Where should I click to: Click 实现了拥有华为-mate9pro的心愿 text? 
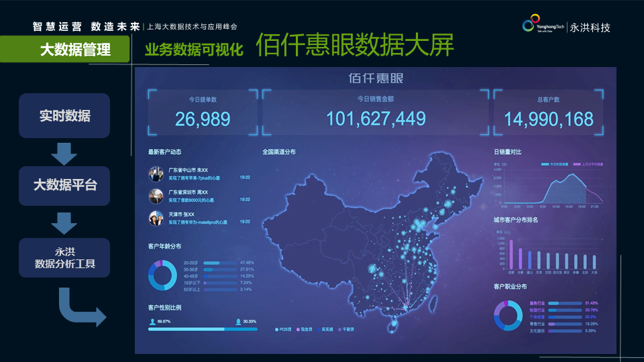[x=197, y=223]
